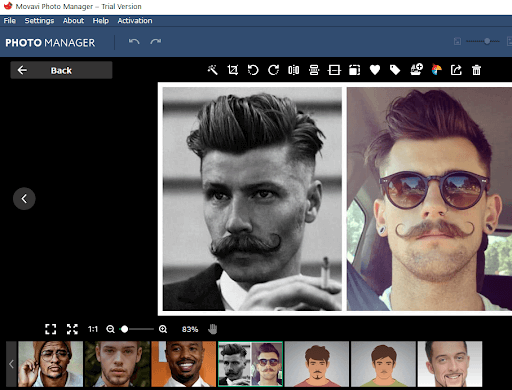The width and height of the screenshot is (512, 390).
Task: Select thumbnail of smiling man with goatee
Action: 450,364
